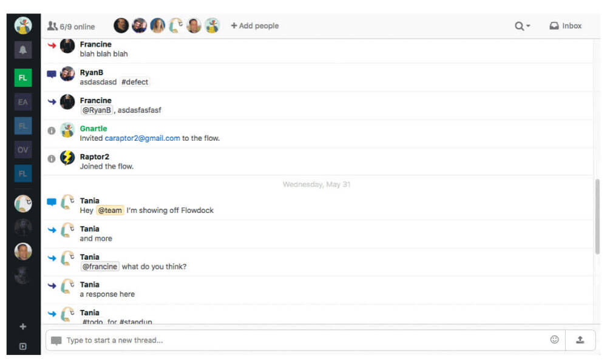The height and width of the screenshot is (364, 607).
Task: Switch to the green FL flow tab
Action: (x=23, y=78)
